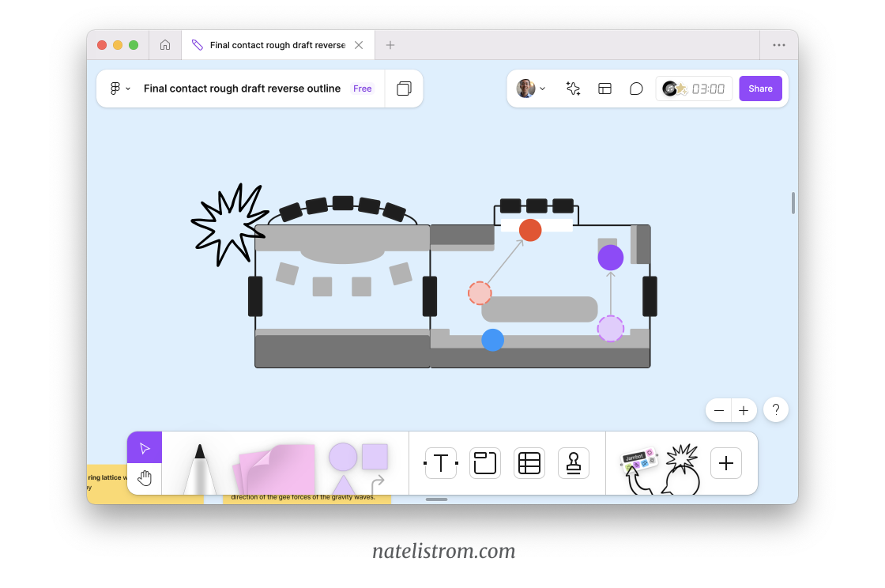Viewport: 885px width, 588px height.
Task: Pick the triangle shape tool
Action: (x=343, y=484)
